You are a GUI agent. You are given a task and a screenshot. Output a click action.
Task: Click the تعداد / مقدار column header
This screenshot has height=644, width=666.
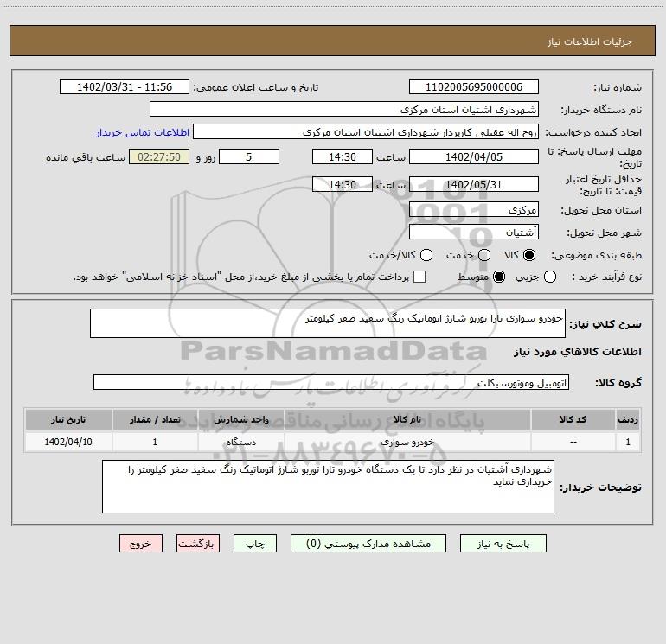155,419
